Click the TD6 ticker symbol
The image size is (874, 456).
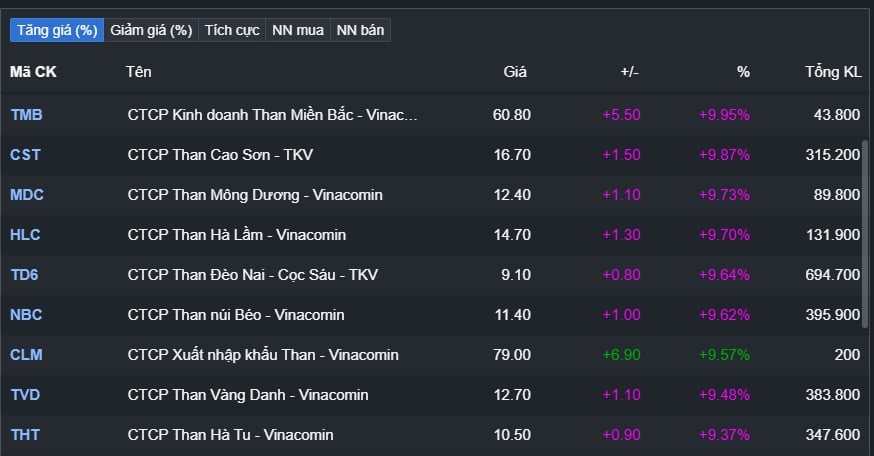[x=24, y=275]
